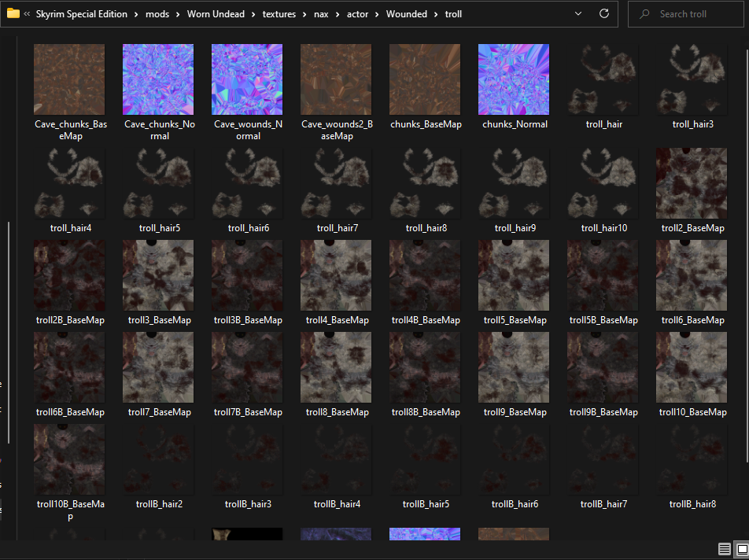Click the Search troll input field
The height and width of the screenshot is (560, 749).
[686, 14]
